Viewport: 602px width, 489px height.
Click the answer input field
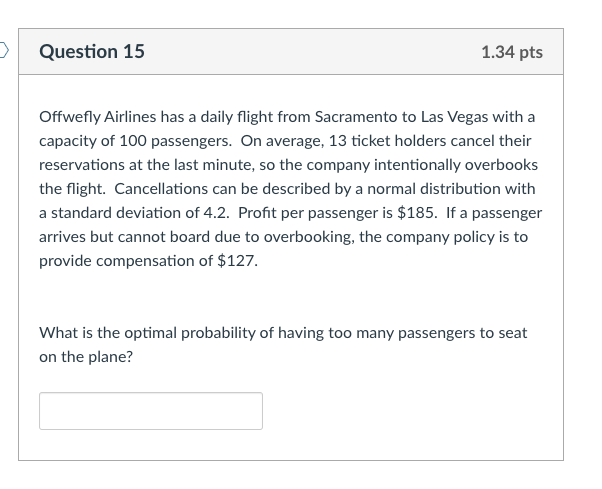pos(151,411)
